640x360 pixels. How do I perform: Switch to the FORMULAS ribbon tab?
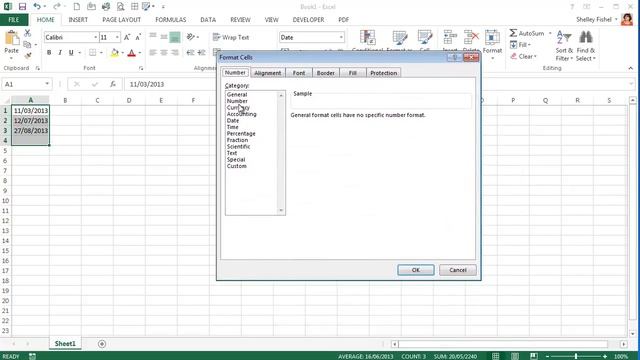pos(171,20)
